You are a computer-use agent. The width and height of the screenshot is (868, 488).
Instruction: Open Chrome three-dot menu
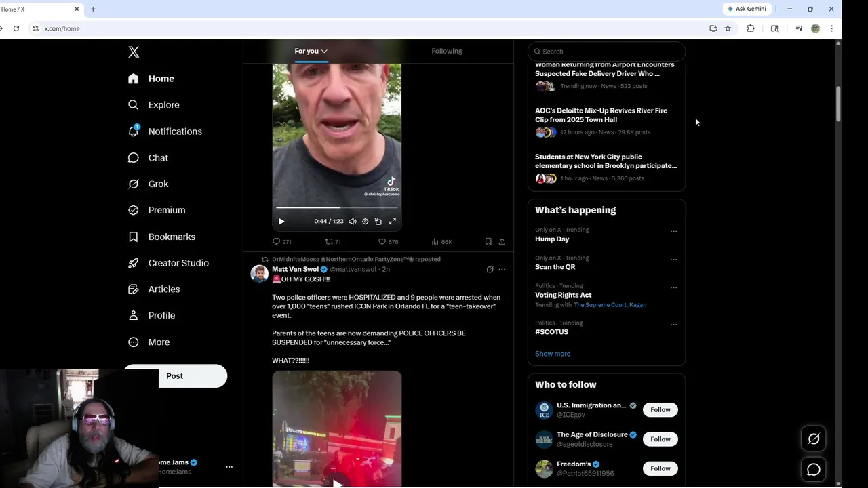[831, 28]
